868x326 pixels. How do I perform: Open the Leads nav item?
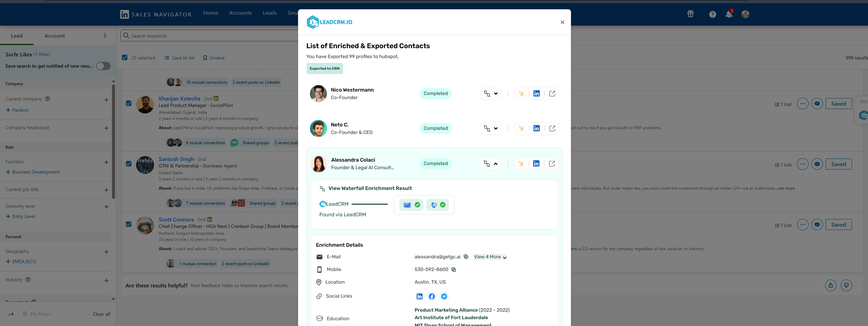pos(270,13)
